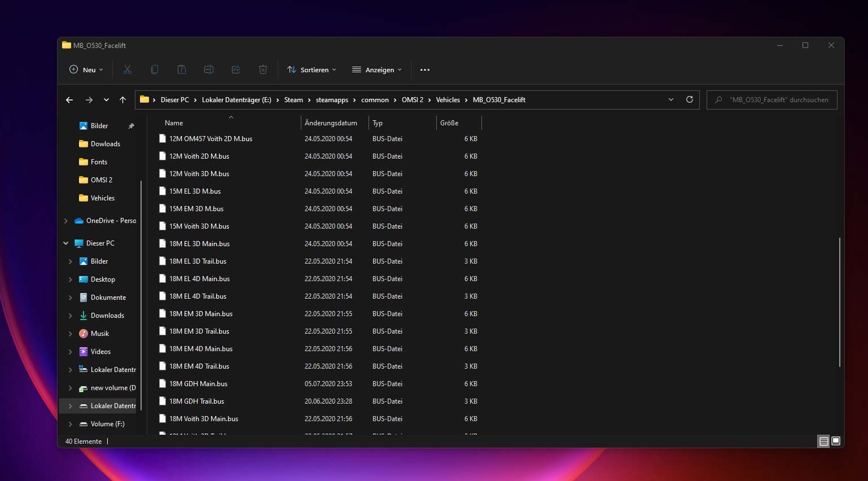Click the Copy icon in toolbar
The image size is (868, 481).
click(x=155, y=69)
